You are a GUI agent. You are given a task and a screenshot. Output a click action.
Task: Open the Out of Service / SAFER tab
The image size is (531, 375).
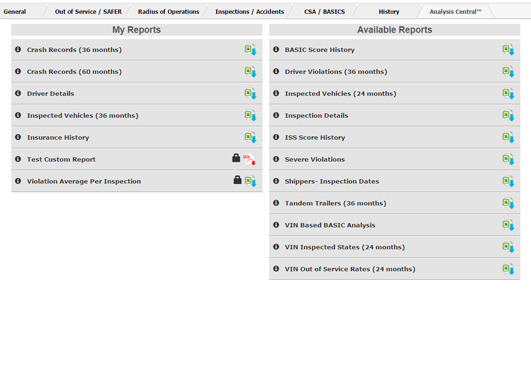pyautogui.click(x=88, y=12)
